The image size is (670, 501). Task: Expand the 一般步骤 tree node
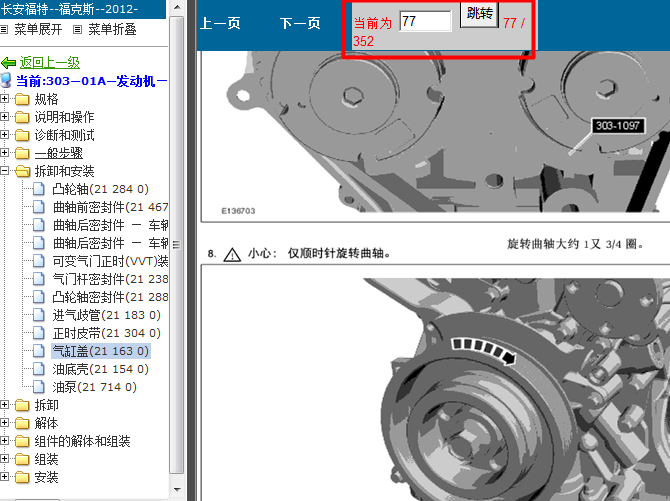click(x=4, y=153)
